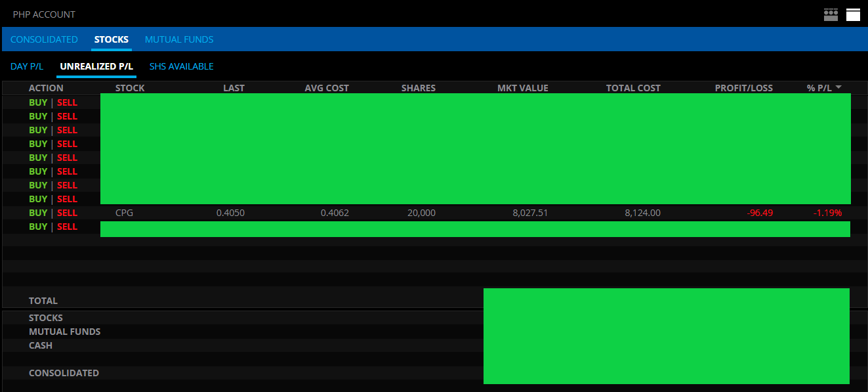The height and width of the screenshot is (392, 868).
Task: Click the loss value -96.49
Action: (x=760, y=213)
